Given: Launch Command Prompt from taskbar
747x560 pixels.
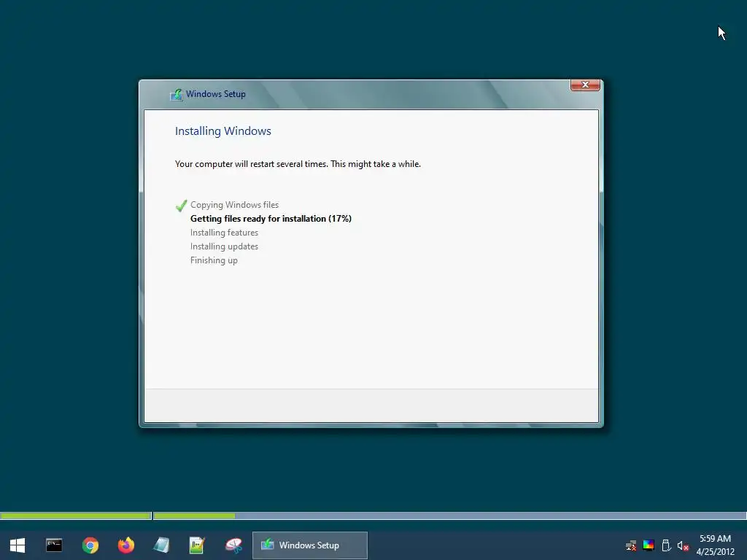Looking at the screenshot, I should click(54, 545).
